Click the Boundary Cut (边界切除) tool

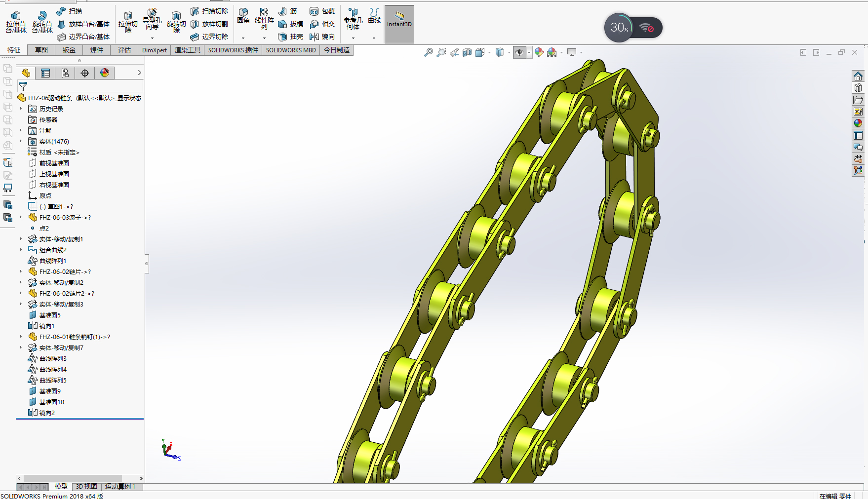point(209,37)
